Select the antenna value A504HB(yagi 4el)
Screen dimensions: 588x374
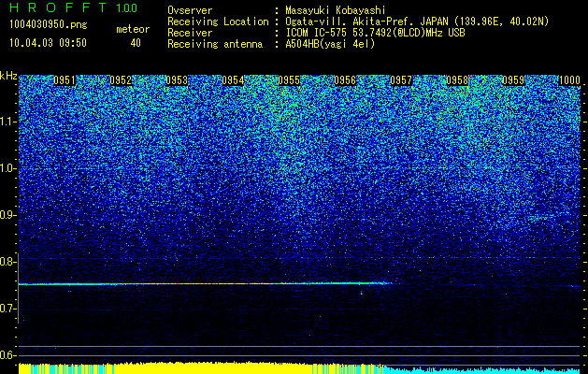click(x=330, y=44)
